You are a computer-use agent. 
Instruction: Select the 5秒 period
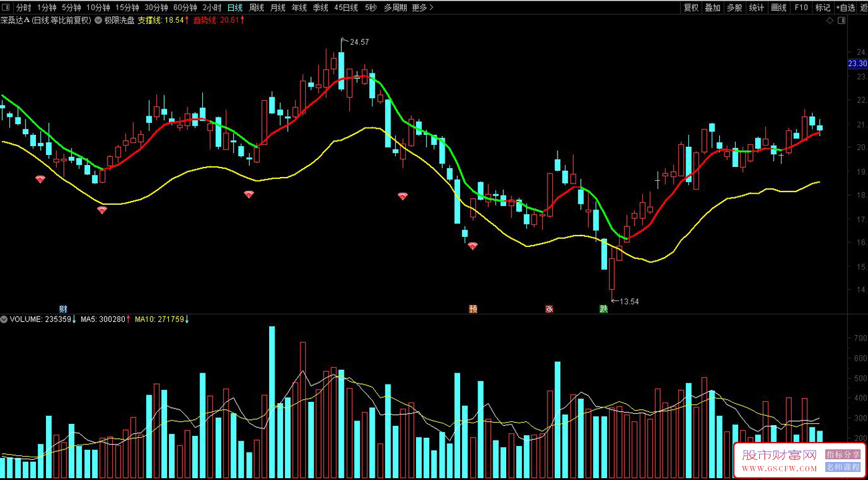371,8
